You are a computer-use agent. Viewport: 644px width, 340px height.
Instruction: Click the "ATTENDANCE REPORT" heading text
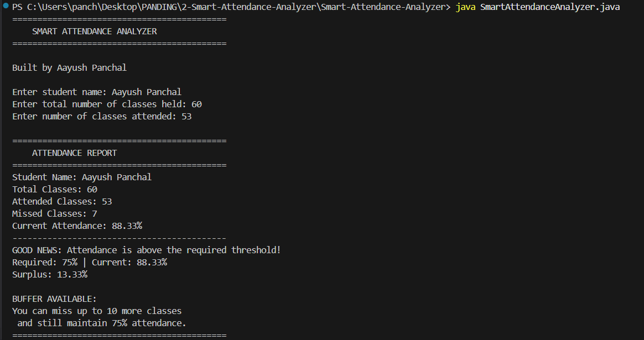[x=75, y=153]
